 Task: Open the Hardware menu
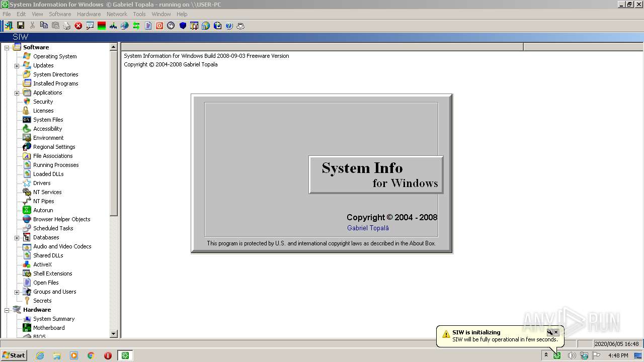pos(89,14)
